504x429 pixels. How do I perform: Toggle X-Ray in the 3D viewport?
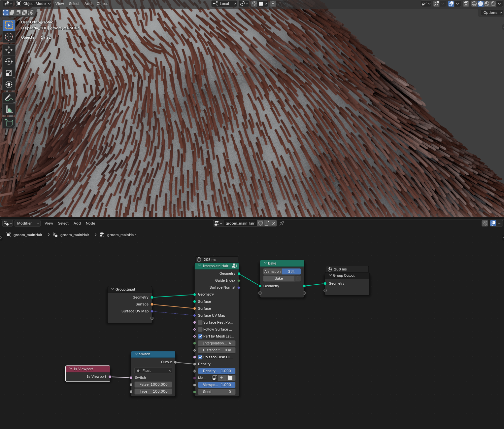pyautogui.click(x=466, y=4)
